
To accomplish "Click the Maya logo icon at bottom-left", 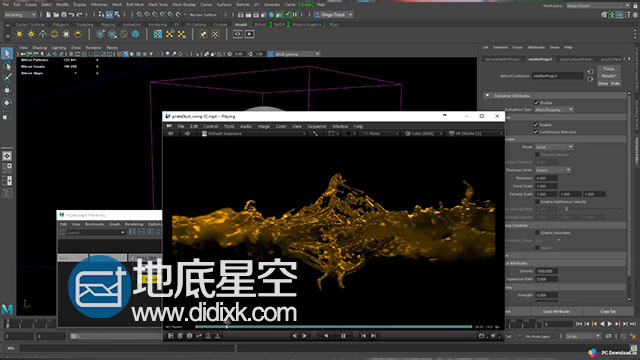I will click(x=7, y=310).
